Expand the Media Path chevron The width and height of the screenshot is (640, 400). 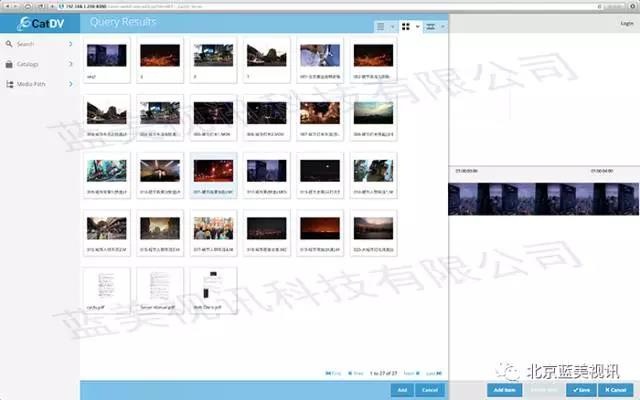point(71,84)
